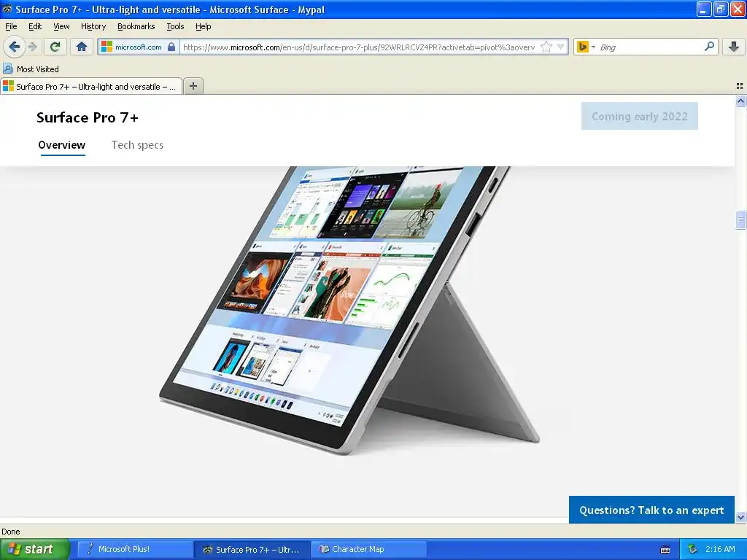Screen dimensions: 747x560
Task: Open the History menu
Action: click(93, 26)
